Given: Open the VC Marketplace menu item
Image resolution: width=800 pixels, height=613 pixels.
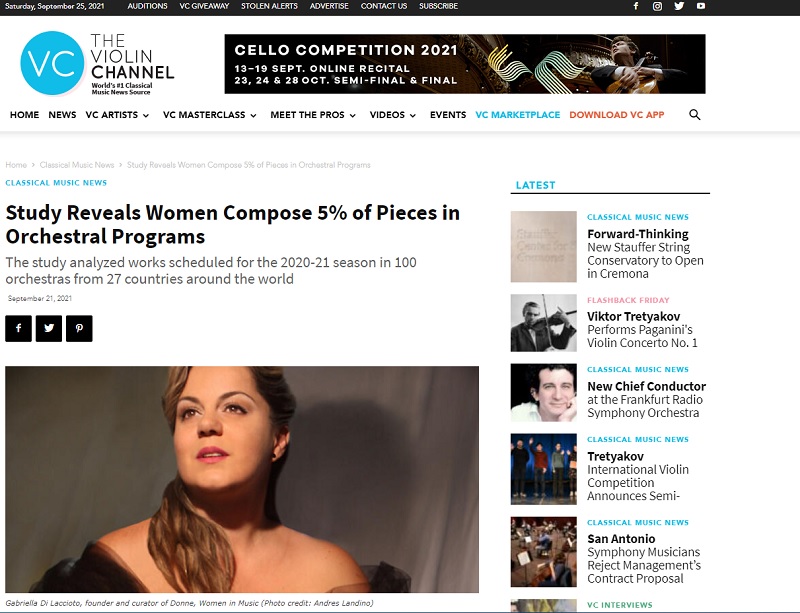Looking at the screenshot, I should click(517, 115).
